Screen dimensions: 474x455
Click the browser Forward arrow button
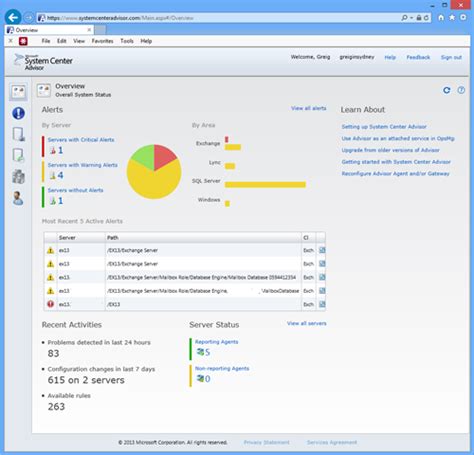tap(29, 18)
